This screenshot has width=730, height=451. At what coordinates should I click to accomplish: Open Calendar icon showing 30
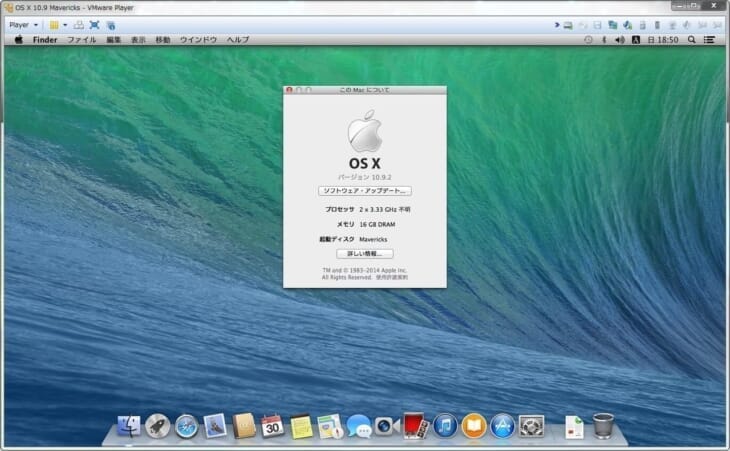coord(272,426)
